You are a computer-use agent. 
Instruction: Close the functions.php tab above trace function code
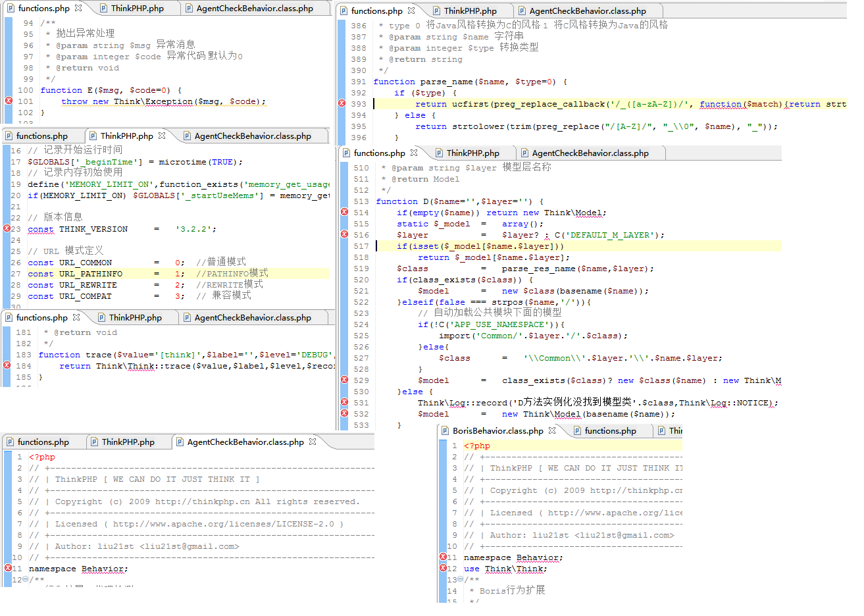pyautogui.click(x=76, y=317)
